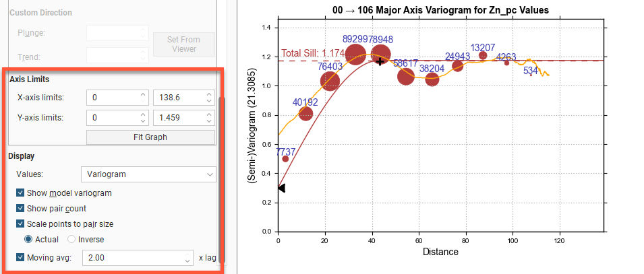Click the small point labeled 7737
Screen dimensions: 644x274
click(285, 159)
